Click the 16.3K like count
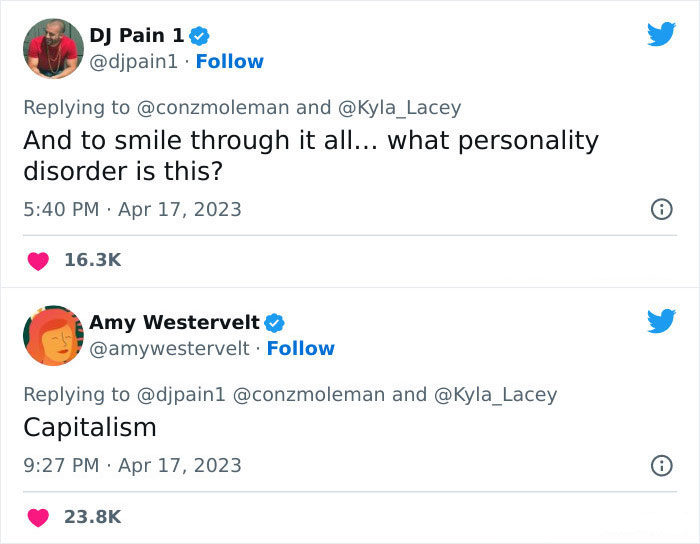 click(x=92, y=260)
